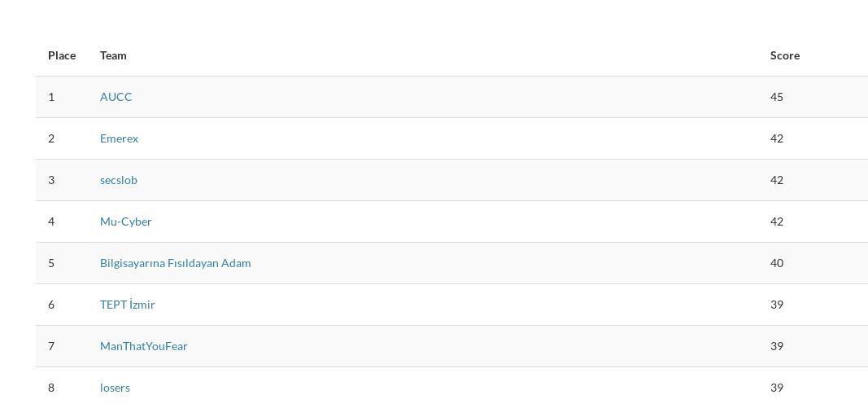Open Bilgisayarına Fısıldayan Adam team link
868x408 pixels.
point(176,263)
